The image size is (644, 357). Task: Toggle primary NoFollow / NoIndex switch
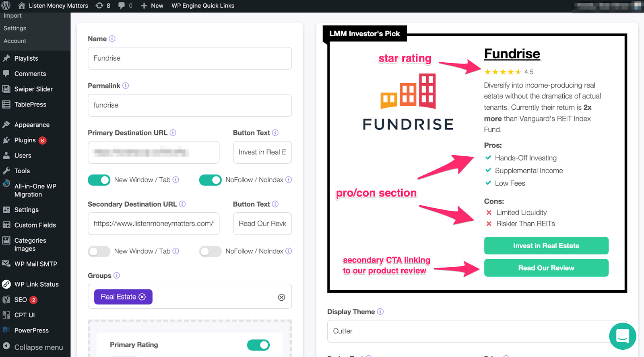point(210,180)
